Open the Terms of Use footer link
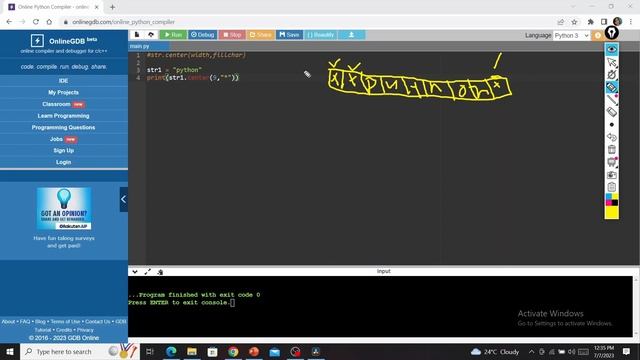The width and height of the screenshot is (640, 360). tap(65, 322)
